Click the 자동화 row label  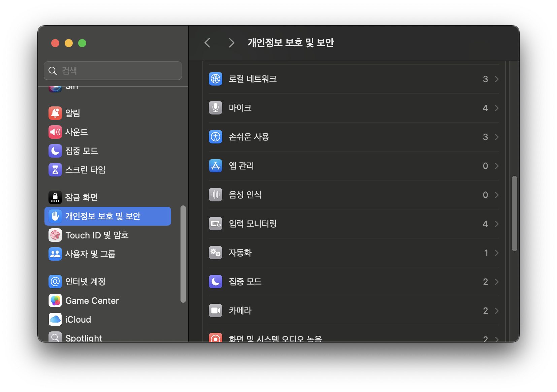point(240,253)
